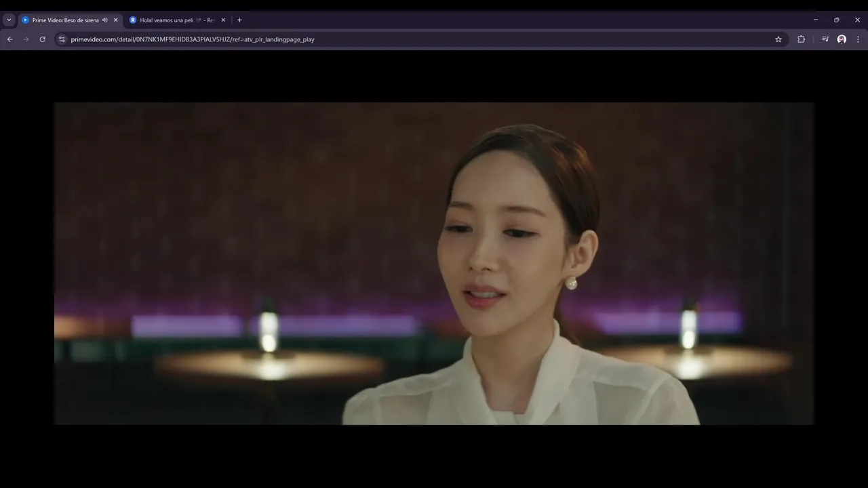Click the primevideo.com address bar URL
868x488 pixels.
point(193,39)
